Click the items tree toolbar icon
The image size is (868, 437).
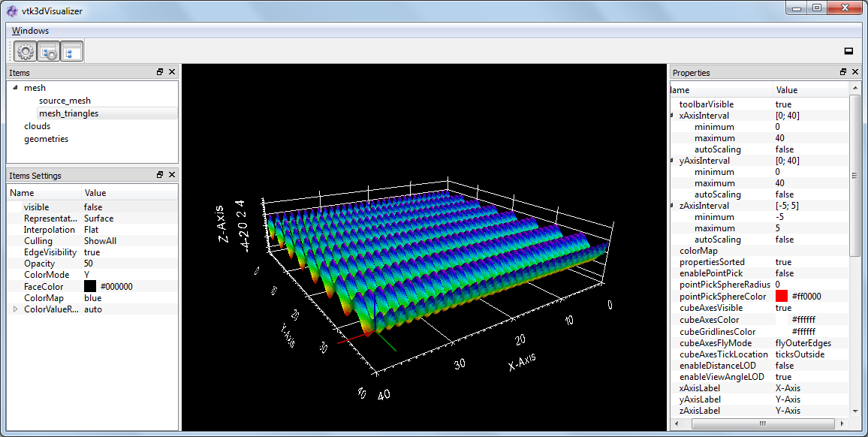(71, 51)
